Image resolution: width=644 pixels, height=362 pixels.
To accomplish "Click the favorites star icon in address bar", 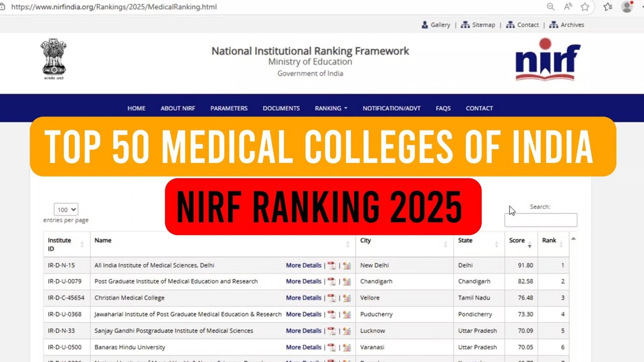I will pyautogui.click(x=585, y=7).
